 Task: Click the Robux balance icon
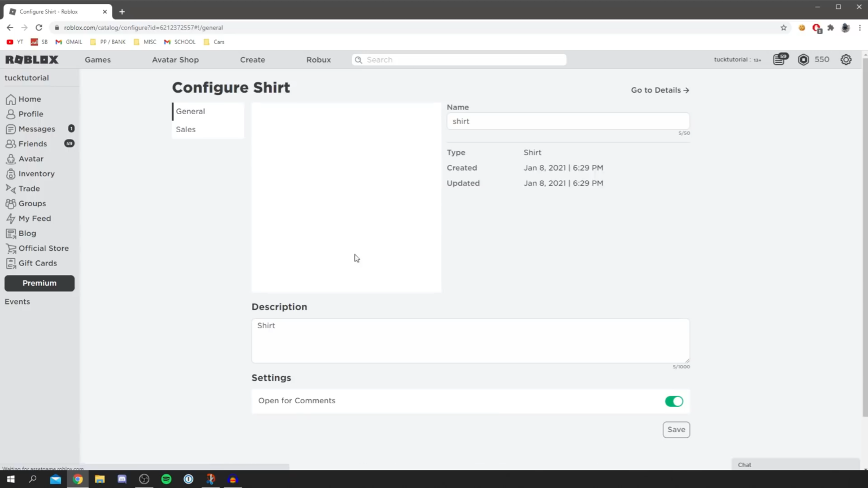pos(803,59)
